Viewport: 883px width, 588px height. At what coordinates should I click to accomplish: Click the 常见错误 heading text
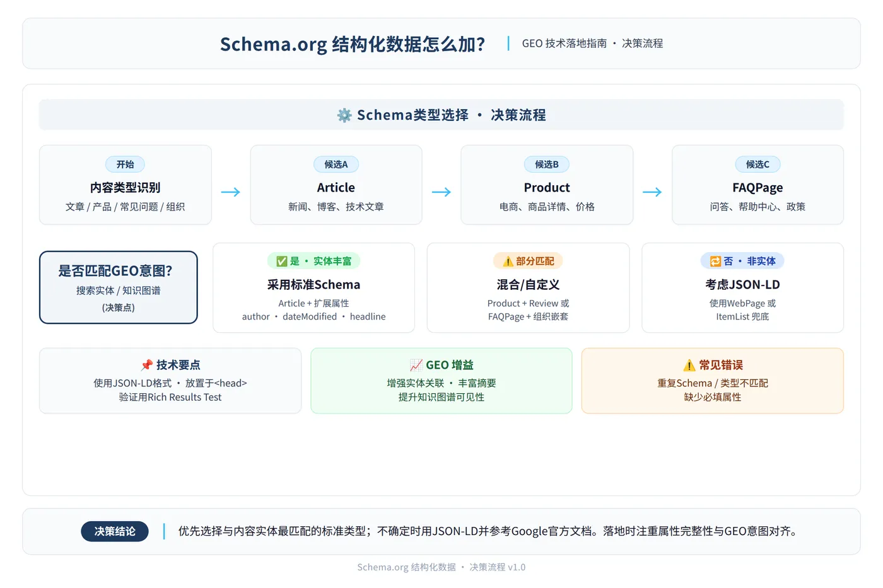coord(721,365)
